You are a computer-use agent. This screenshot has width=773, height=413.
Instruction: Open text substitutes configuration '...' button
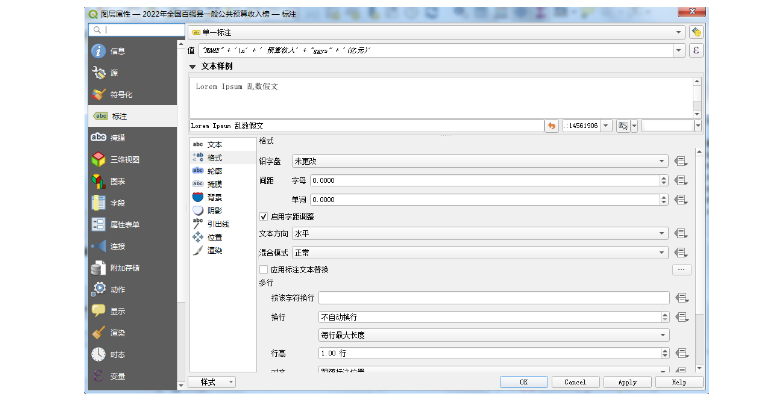click(681, 270)
